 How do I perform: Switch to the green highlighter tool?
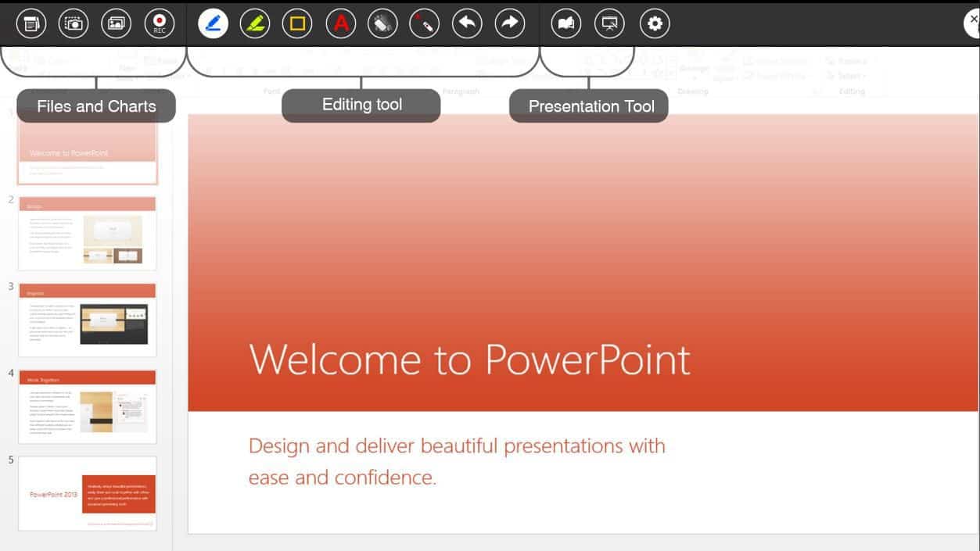(x=255, y=23)
